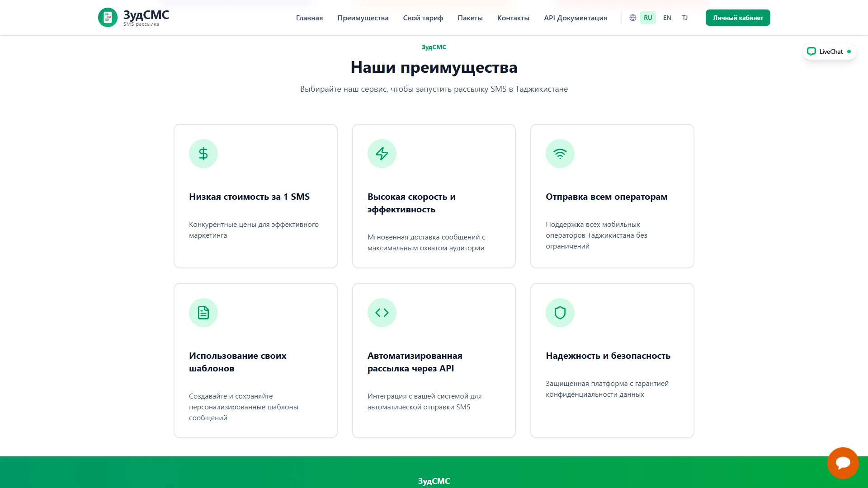
Task: Click the Низкая стоимость за 1 SMS heading
Action: coord(250,197)
